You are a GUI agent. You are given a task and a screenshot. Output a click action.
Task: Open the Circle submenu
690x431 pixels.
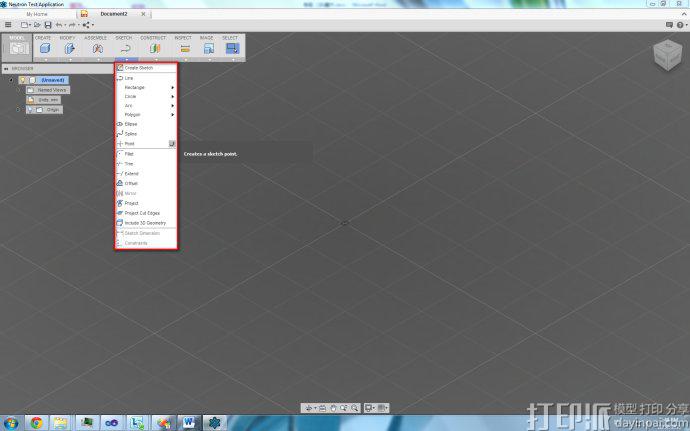tap(146, 96)
